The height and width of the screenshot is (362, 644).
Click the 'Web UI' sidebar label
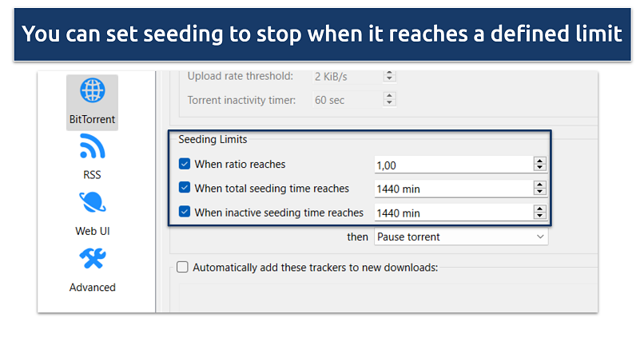[x=92, y=231]
